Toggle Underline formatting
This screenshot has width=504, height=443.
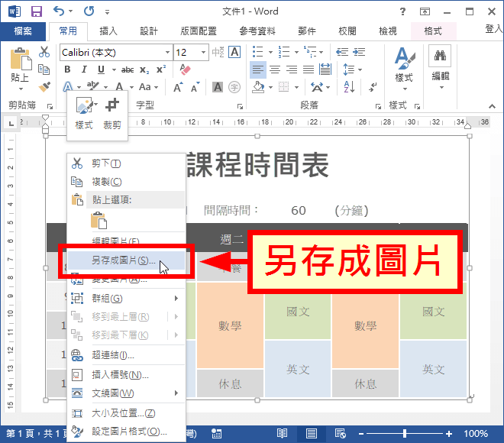click(101, 69)
